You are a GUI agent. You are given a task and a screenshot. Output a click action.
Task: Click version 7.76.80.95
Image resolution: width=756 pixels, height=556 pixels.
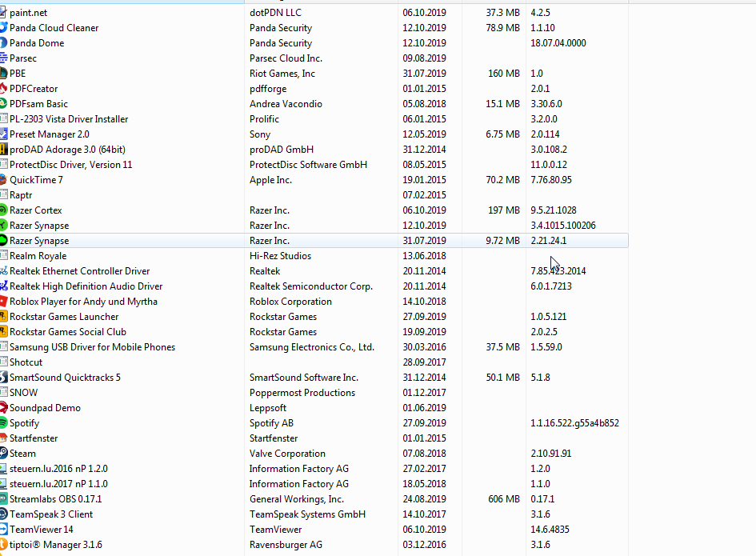coord(551,179)
